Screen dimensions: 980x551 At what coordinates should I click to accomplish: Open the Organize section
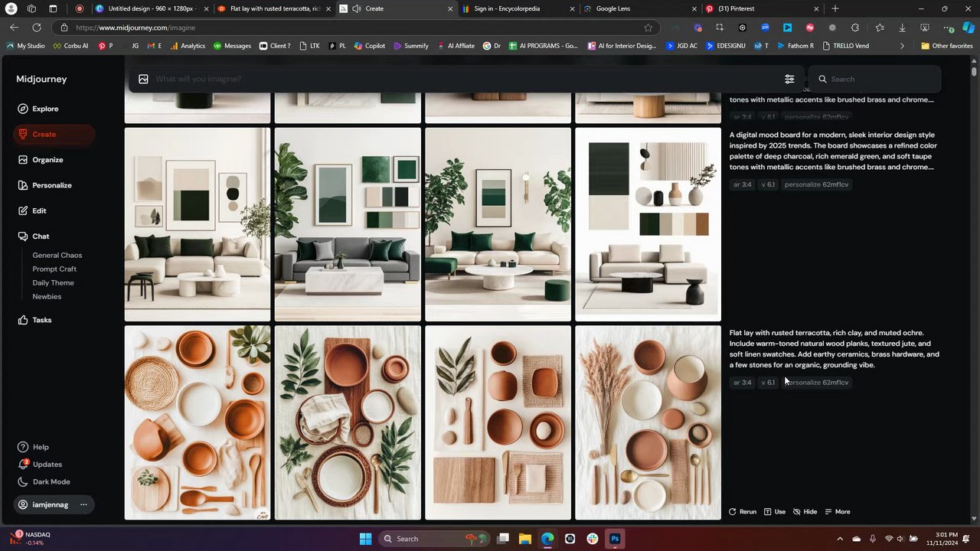tap(47, 160)
